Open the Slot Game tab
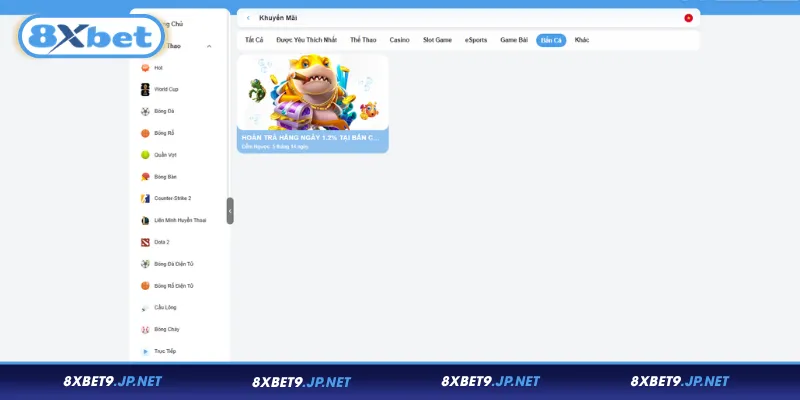The width and height of the screenshot is (800, 400). tap(437, 40)
